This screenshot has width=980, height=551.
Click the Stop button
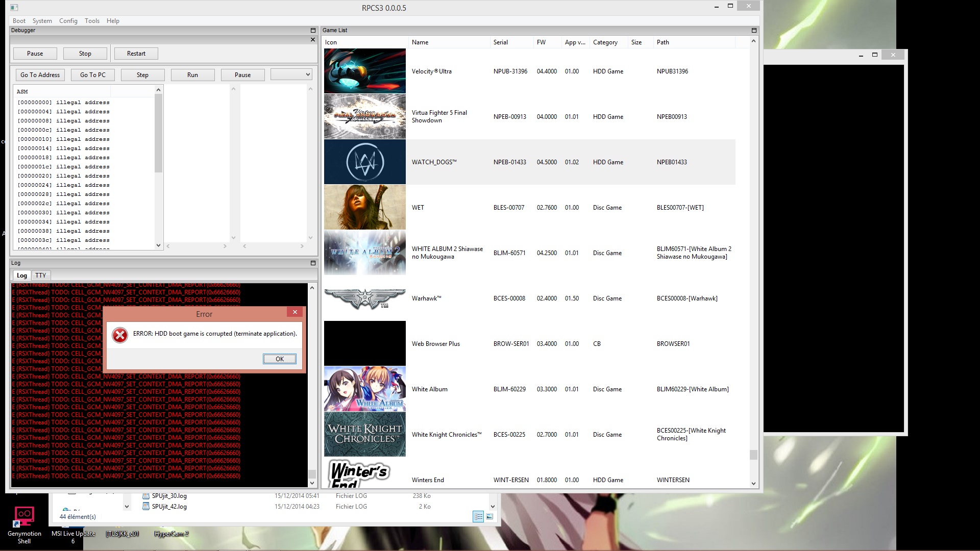point(85,54)
